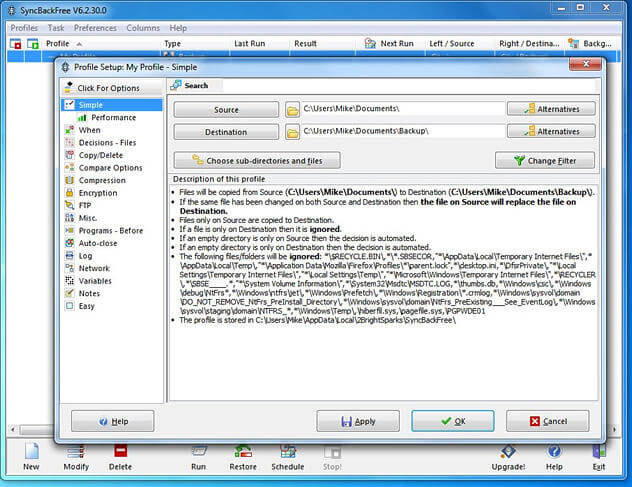Click the Exit toolbar icon
Screen dimensions: 632x487
pos(599,457)
